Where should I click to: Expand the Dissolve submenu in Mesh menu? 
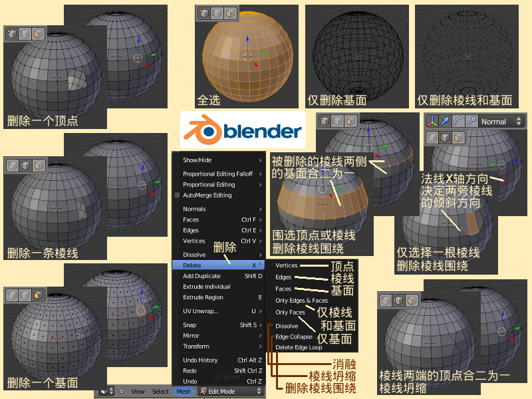[x=219, y=255]
